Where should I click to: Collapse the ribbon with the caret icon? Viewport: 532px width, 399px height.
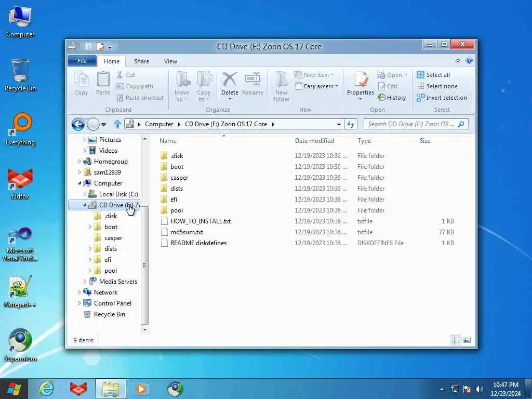point(458,61)
